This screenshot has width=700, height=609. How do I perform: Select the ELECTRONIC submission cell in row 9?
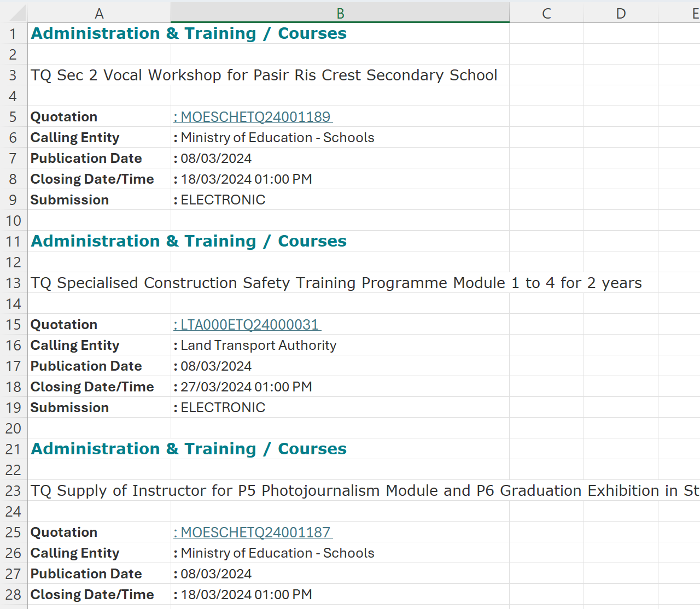tap(220, 200)
